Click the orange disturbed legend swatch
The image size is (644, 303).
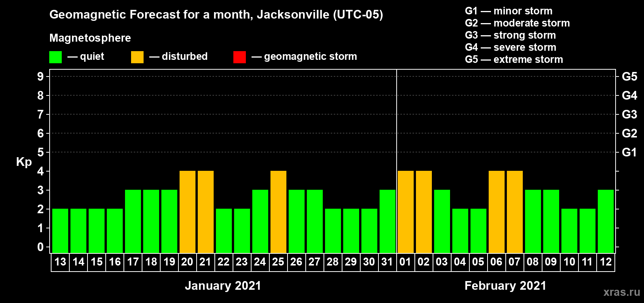tap(137, 57)
